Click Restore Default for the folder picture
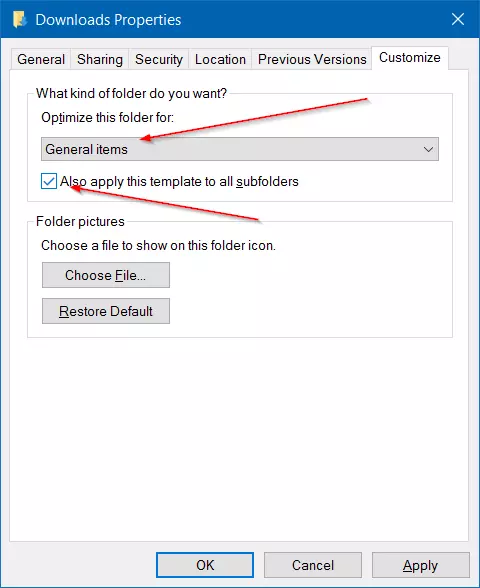The width and height of the screenshot is (480, 588). (106, 311)
